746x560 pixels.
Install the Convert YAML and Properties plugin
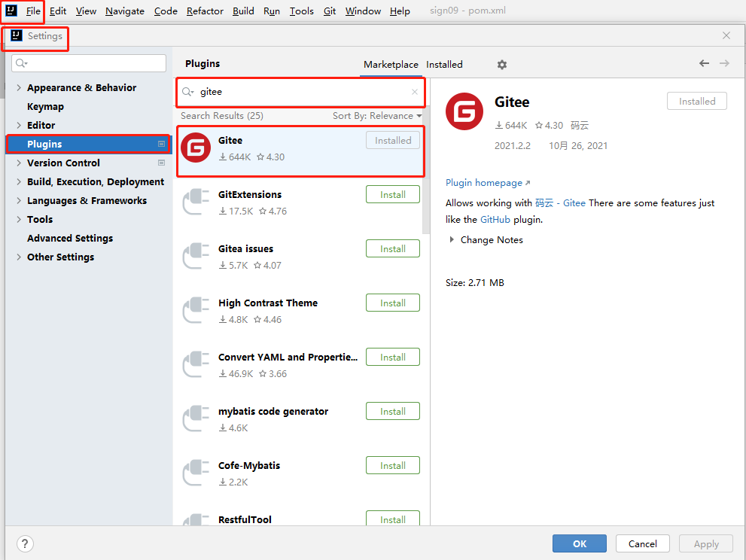[392, 358]
